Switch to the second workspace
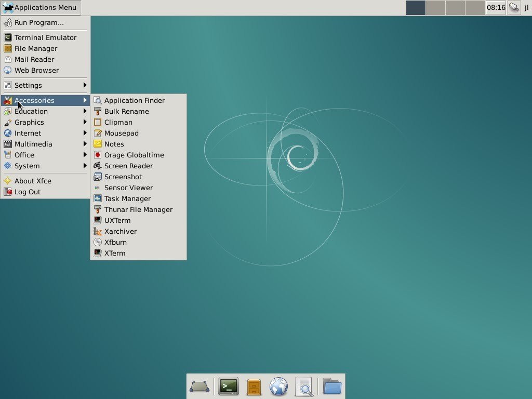The height and width of the screenshot is (399, 532). (435, 7)
